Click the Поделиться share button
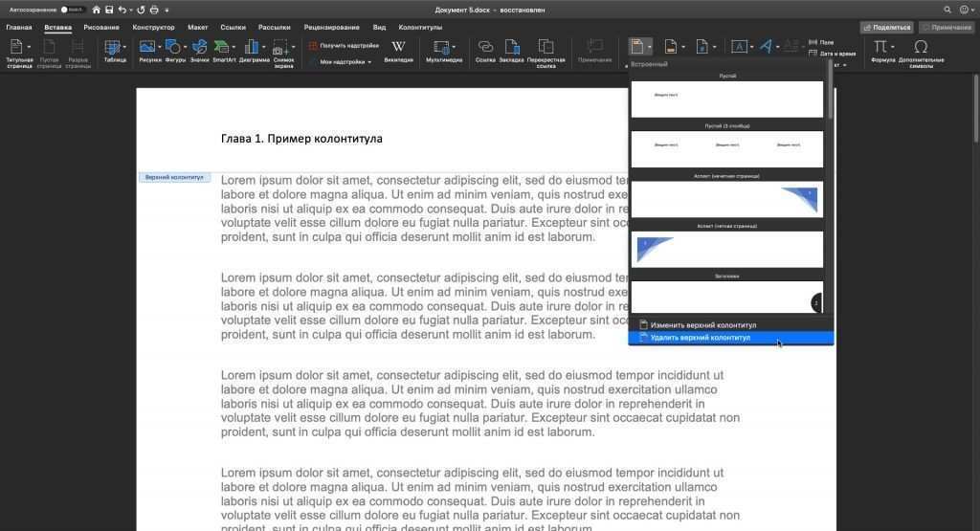This screenshot has height=531, width=980. [x=887, y=28]
